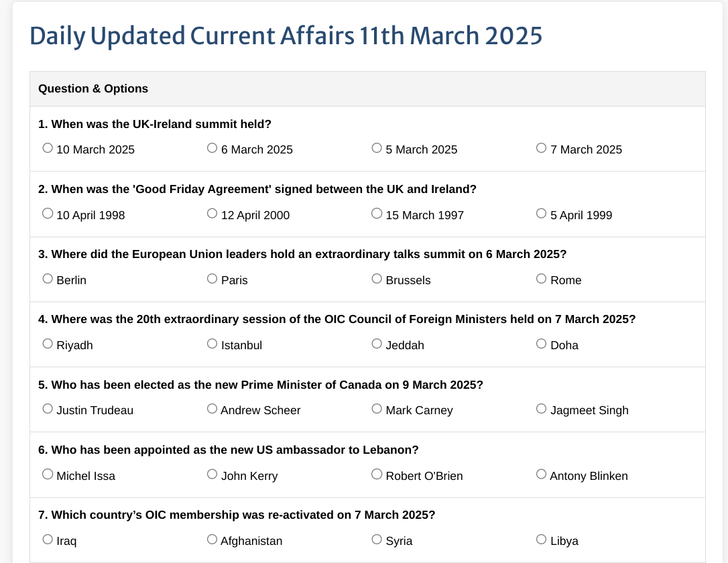Mark Doha as the answer

pos(542,344)
